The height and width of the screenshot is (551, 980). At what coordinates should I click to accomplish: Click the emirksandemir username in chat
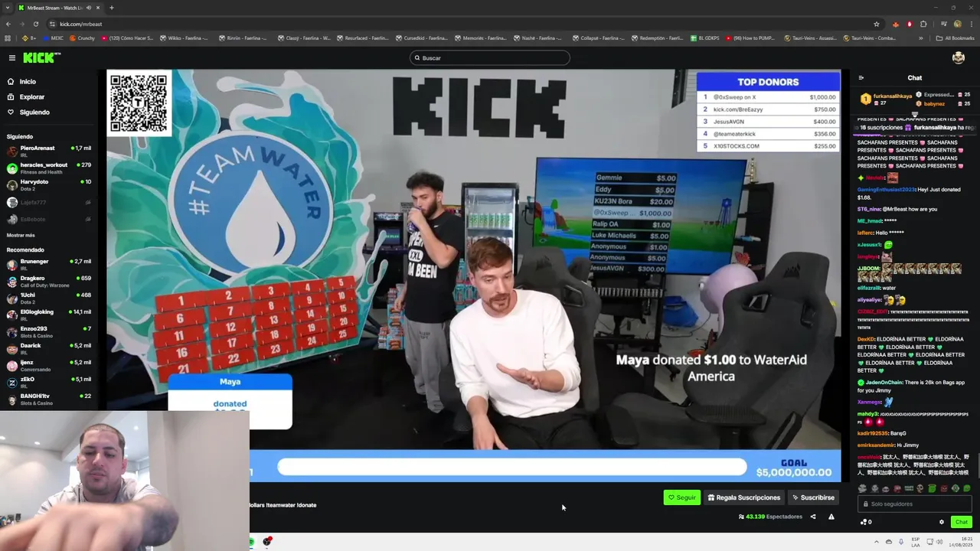click(x=877, y=445)
